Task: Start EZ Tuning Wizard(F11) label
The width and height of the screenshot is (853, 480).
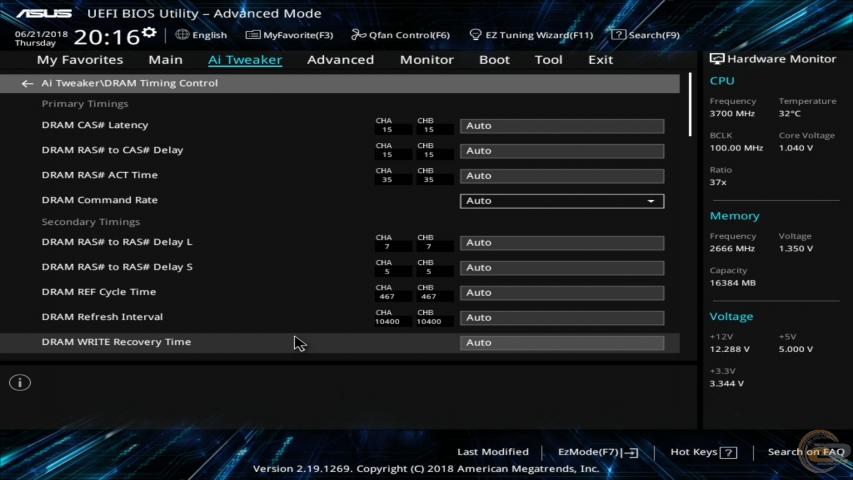Action: click(539, 35)
